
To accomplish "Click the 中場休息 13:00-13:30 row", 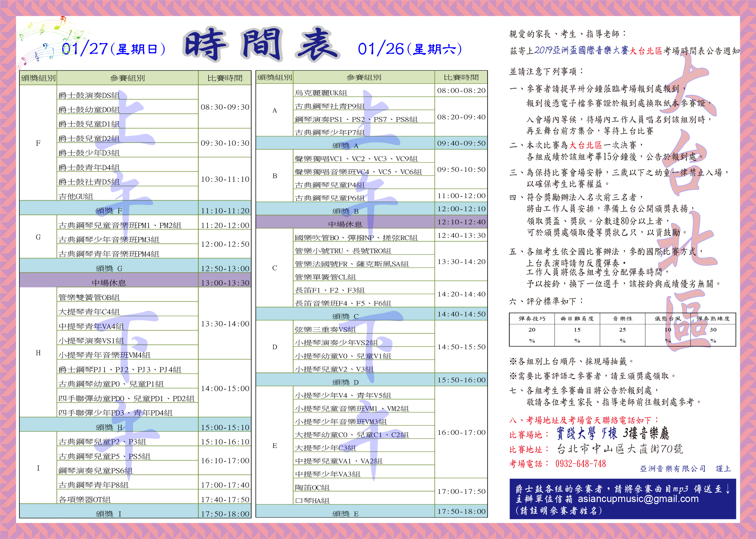I will [109, 282].
